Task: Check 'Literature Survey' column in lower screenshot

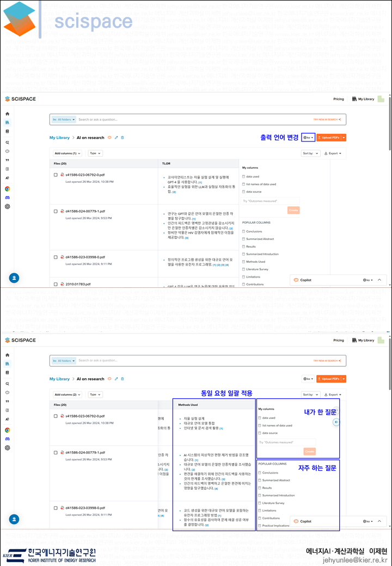Action: pos(260,503)
